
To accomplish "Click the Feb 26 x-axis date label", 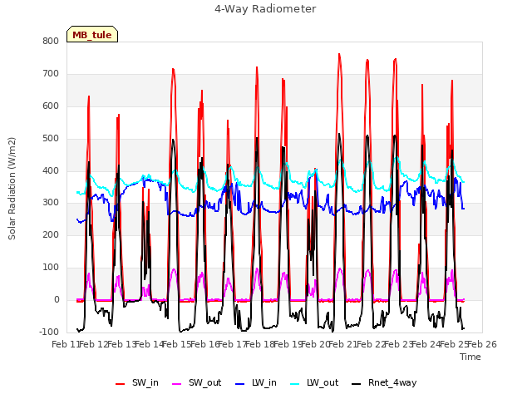I will coord(482,344).
